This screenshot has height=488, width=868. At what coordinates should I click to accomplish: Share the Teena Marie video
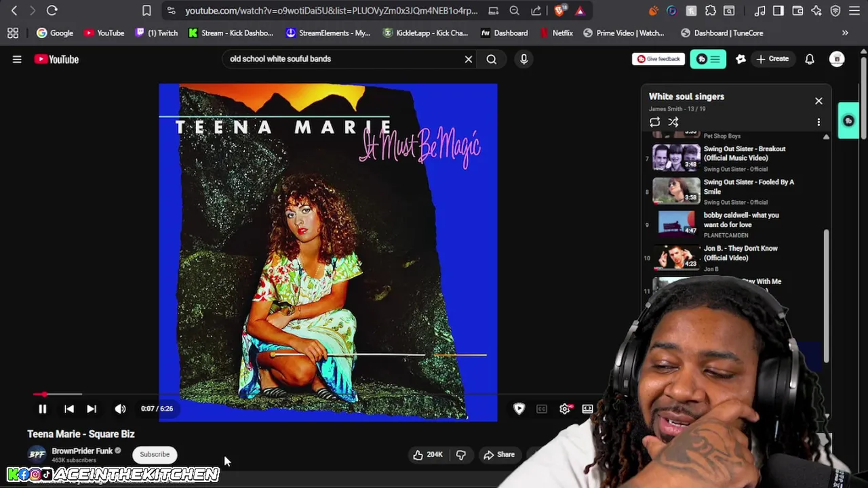tap(498, 455)
